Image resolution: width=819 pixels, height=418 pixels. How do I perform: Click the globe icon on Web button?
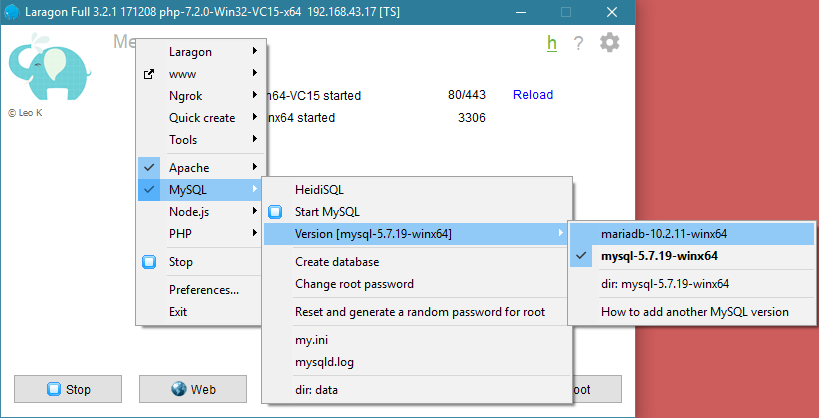click(179, 389)
